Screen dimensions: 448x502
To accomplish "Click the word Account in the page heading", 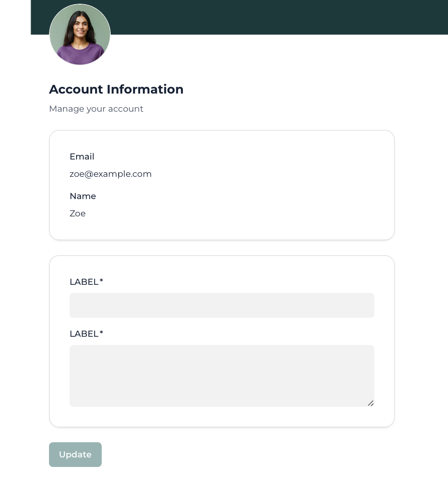I will (x=76, y=89).
